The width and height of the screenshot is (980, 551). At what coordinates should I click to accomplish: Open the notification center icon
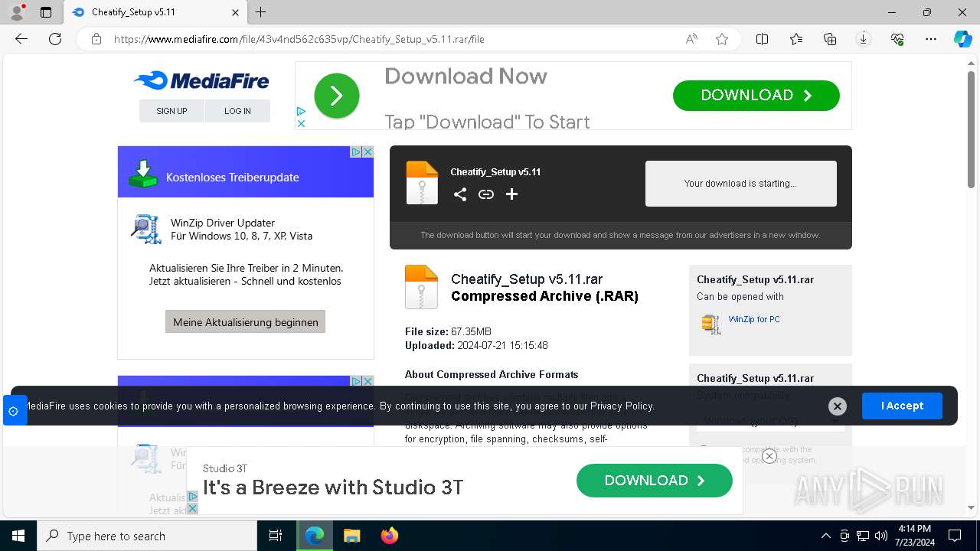(955, 536)
